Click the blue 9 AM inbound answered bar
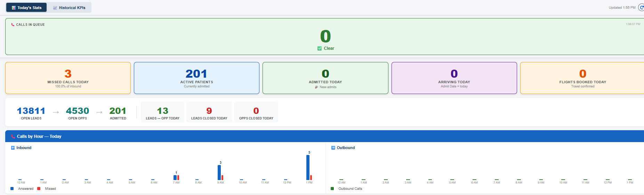Viewport: 644px width, 195px height. pyautogui.click(x=219, y=172)
